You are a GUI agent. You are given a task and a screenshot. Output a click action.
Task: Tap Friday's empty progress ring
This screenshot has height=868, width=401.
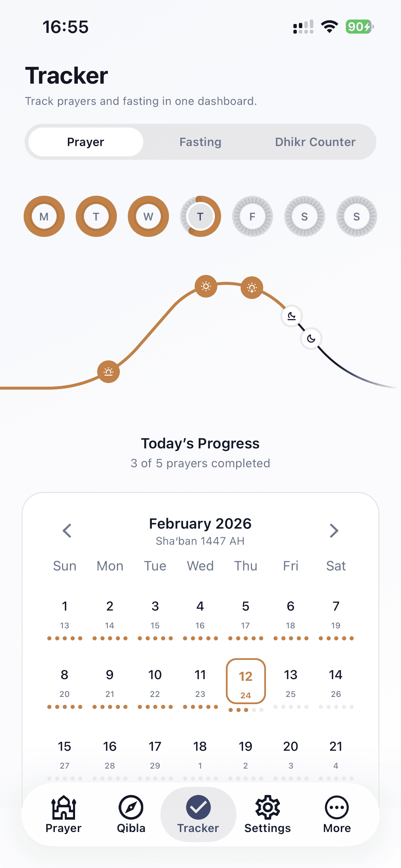click(x=252, y=216)
